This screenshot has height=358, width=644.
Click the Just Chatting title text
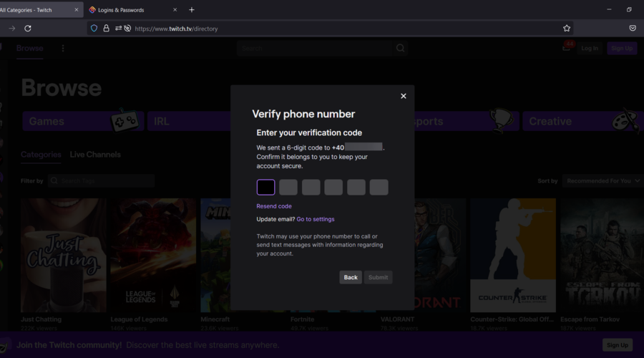point(41,319)
